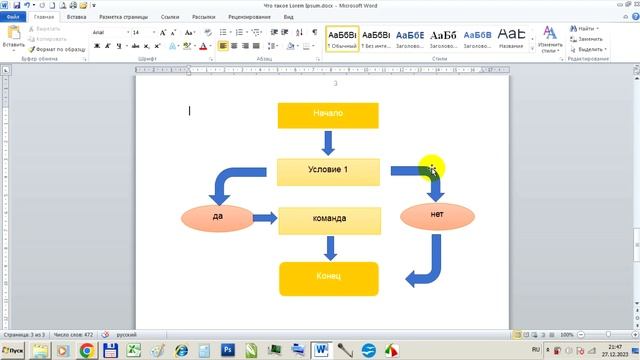Open Google Chrome from the taskbar
Viewport: 640px width, 360px height.
[87, 351]
